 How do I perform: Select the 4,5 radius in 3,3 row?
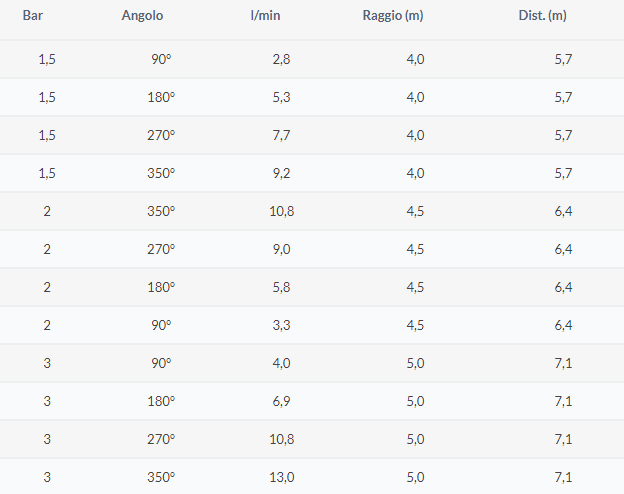[x=416, y=326]
